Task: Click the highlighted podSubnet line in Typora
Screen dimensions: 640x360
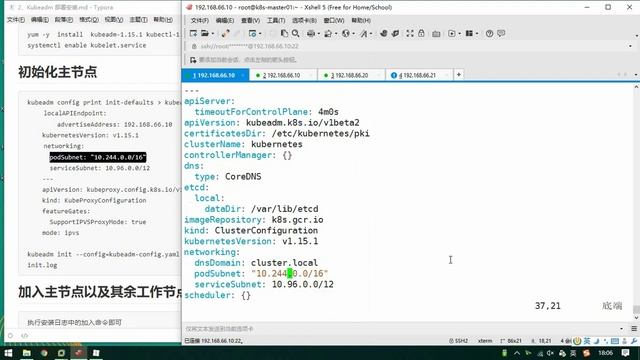Action: coord(98,157)
